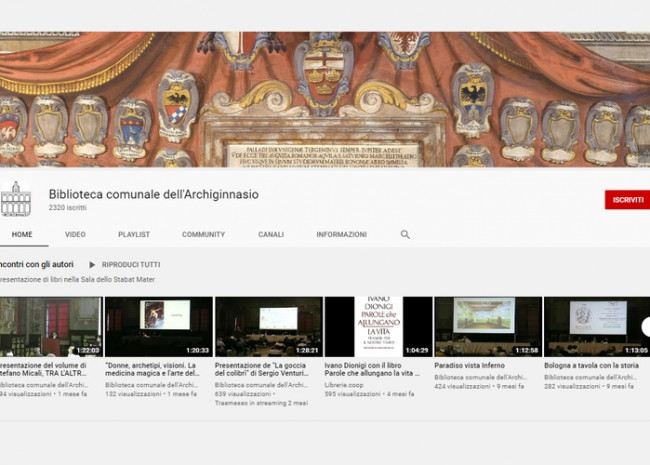The image size is (650, 465).
Task: Switch to the VIDEO tab
Action: click(x=75, y=234)
